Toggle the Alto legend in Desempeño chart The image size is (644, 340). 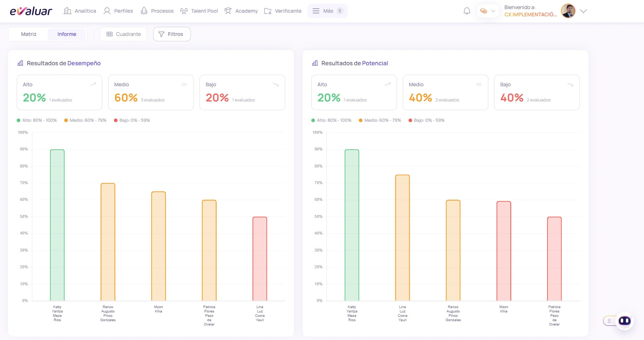coord(37,120)
